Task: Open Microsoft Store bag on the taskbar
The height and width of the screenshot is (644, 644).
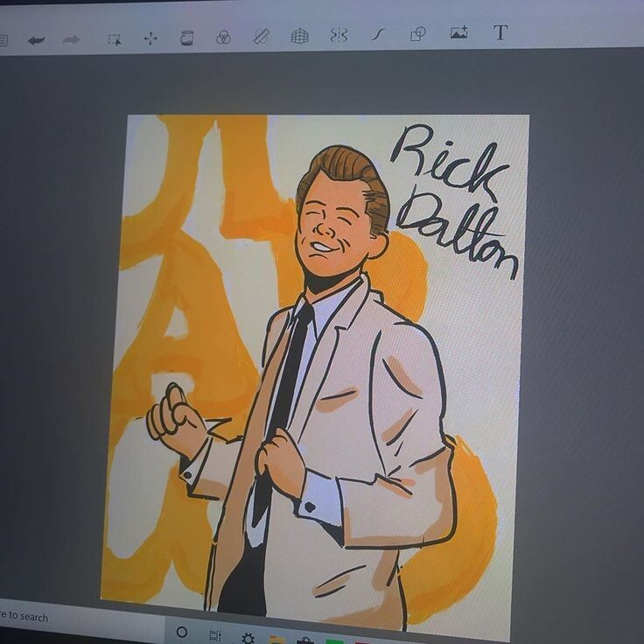Action: [x=305, y=641]
